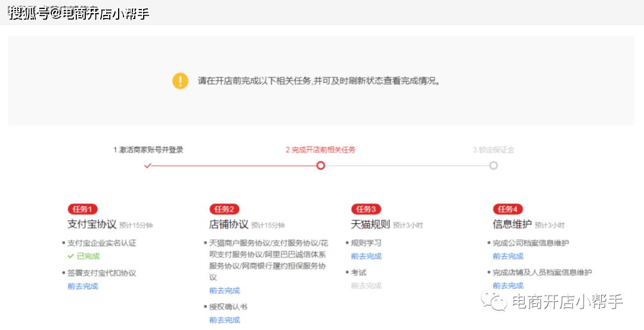
Task: Click the 支付宝协议 heading
Action: 92,224
